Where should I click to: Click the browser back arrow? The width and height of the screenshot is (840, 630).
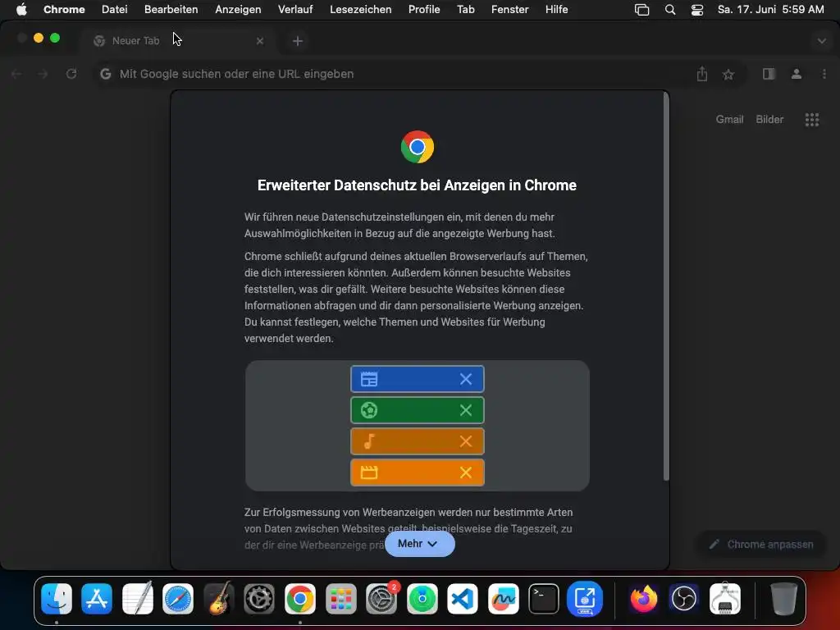coord(16,74)
